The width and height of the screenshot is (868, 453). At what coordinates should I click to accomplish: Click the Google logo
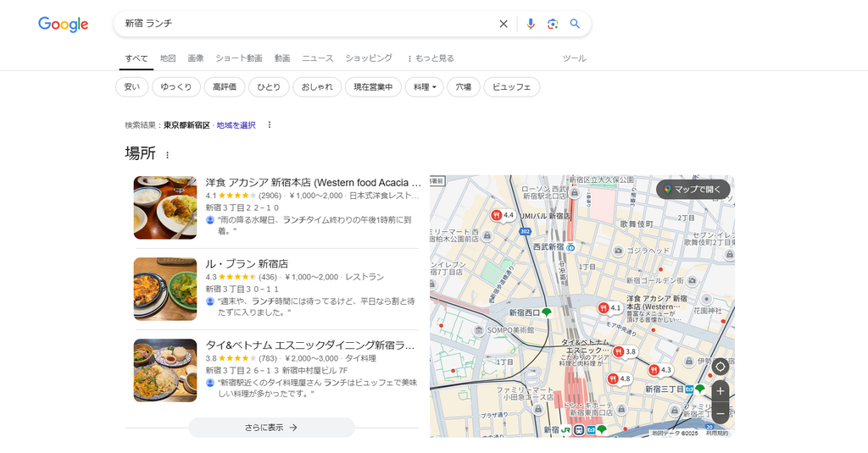63,24
